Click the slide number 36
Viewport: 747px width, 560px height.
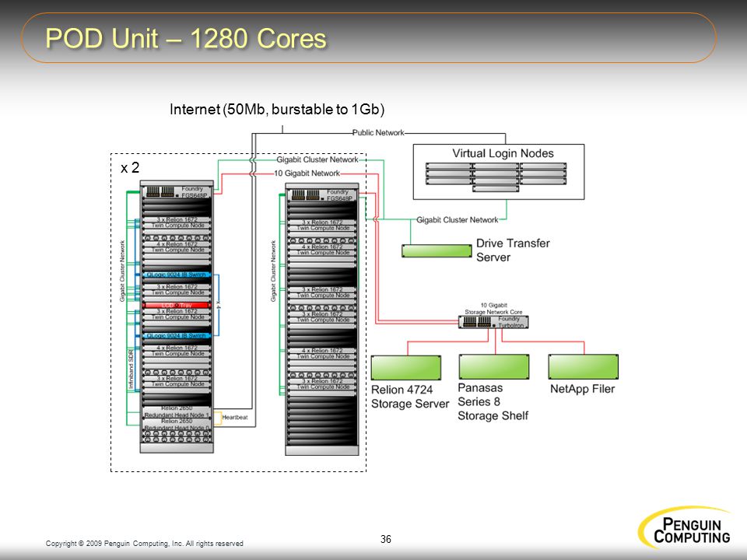386,539
